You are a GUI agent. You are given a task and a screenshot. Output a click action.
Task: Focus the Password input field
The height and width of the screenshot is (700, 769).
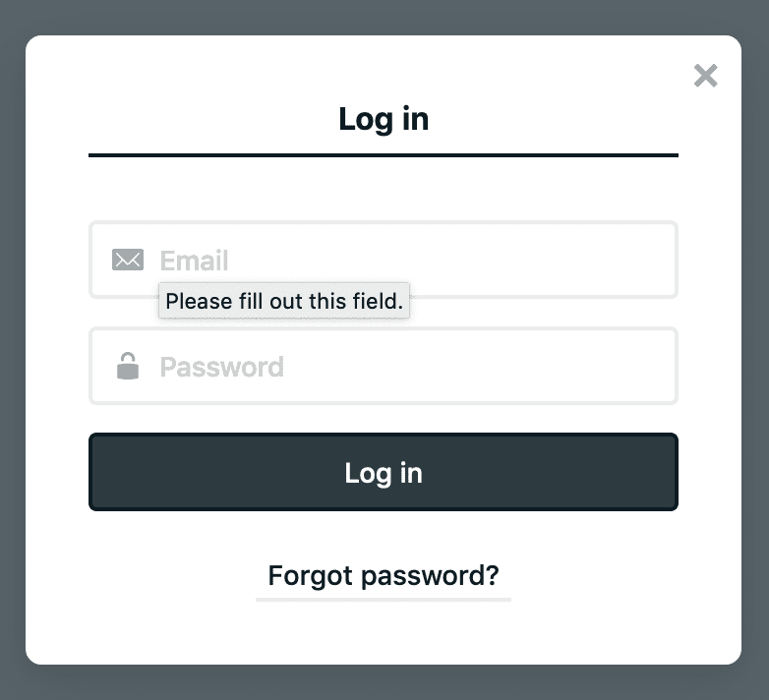point(384,366)
